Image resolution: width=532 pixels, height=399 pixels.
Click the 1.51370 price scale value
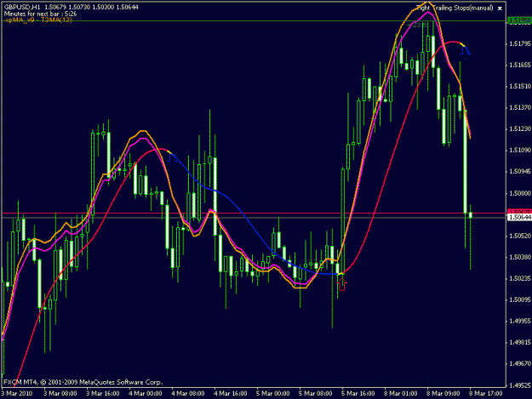pos(520,107)
